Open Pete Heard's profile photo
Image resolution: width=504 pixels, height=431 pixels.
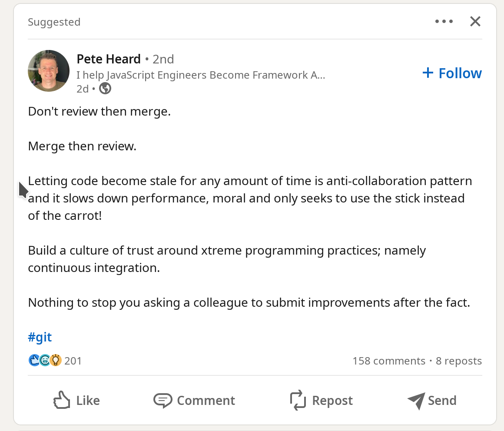[x=49, y=71]
